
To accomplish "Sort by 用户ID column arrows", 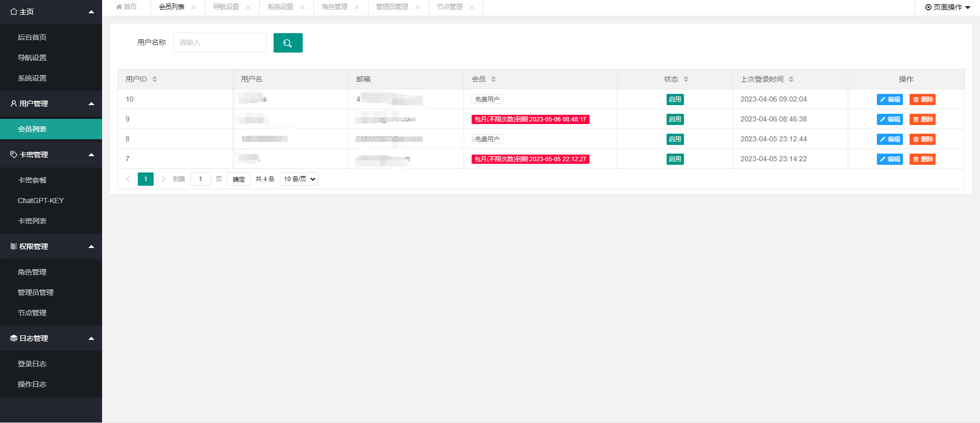I will tap(155, 79).
